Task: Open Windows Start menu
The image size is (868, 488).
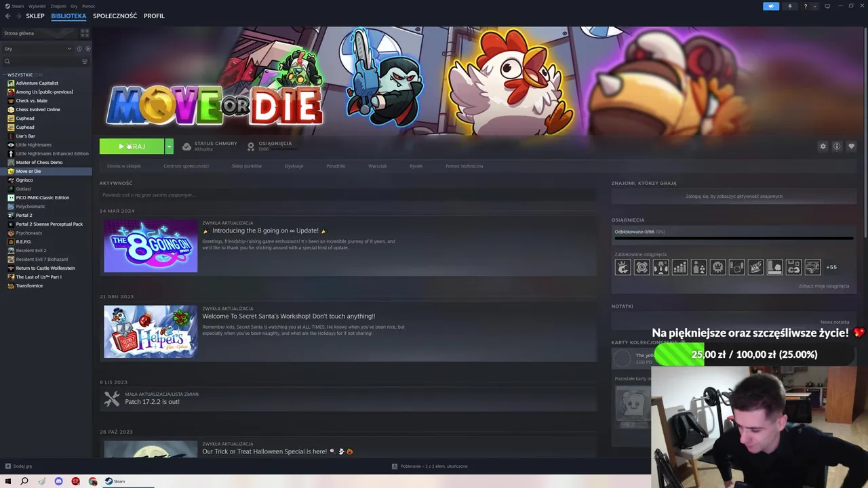Action: [x=8, y=481]
